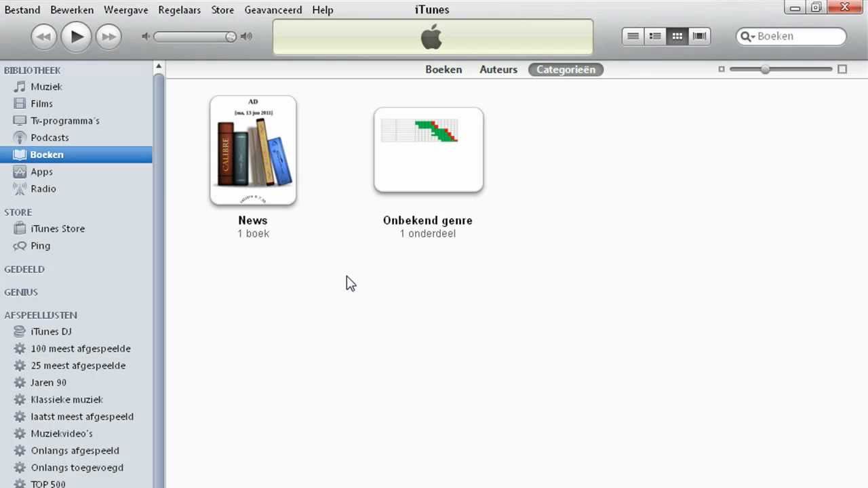
Task: Click the Boeken search field
Action: (791, 37)
